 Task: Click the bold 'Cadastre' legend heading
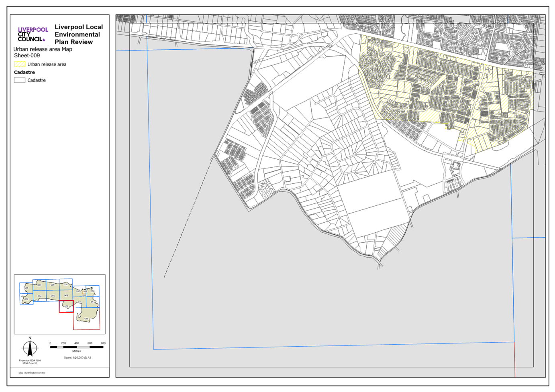coord(24,73)
